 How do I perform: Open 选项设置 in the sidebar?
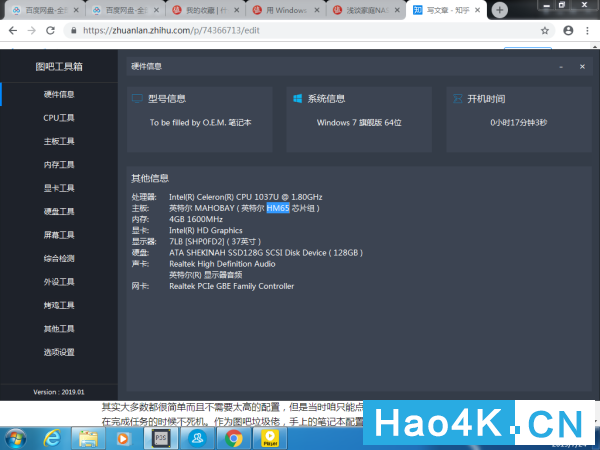click(59, 352)
